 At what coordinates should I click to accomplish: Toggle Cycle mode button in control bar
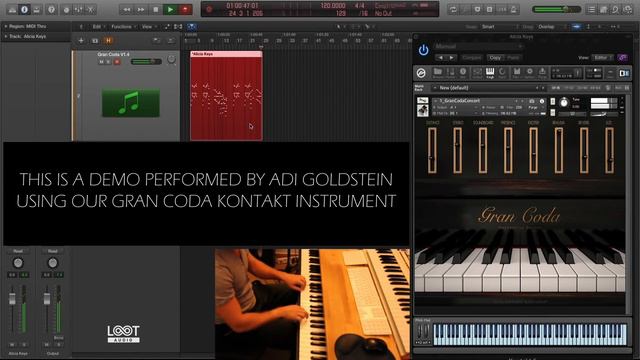click(453, 9)
